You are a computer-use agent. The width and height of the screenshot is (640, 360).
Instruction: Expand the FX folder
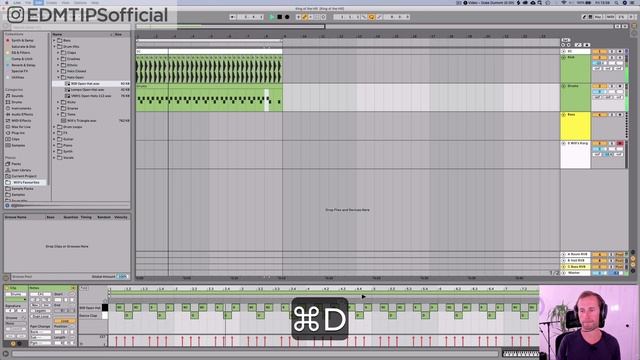pyautogui.click(x=54, y=133)
